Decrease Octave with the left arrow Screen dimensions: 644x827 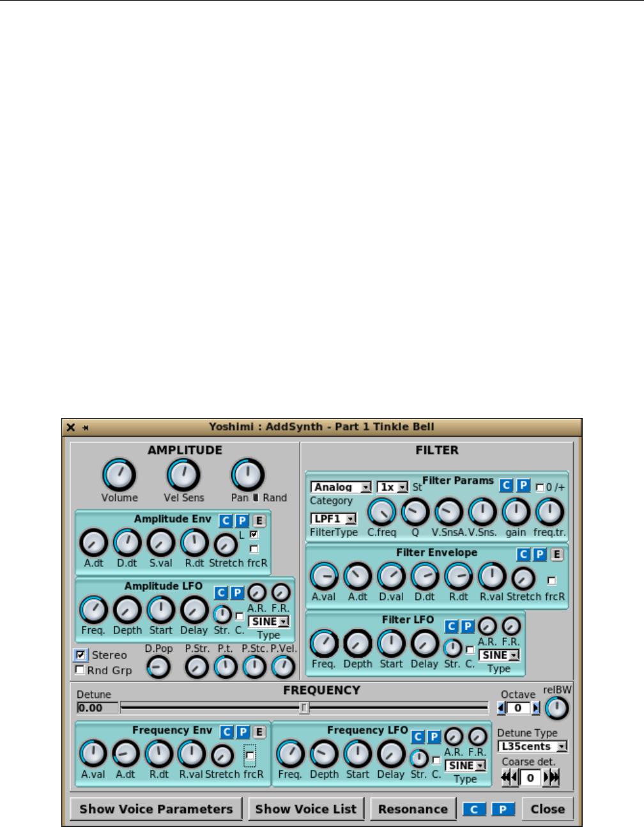tap(502, 707)
